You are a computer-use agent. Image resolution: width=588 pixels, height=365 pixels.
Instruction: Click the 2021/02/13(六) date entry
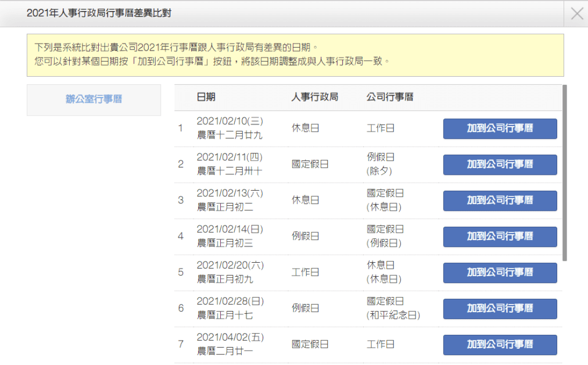230,200
